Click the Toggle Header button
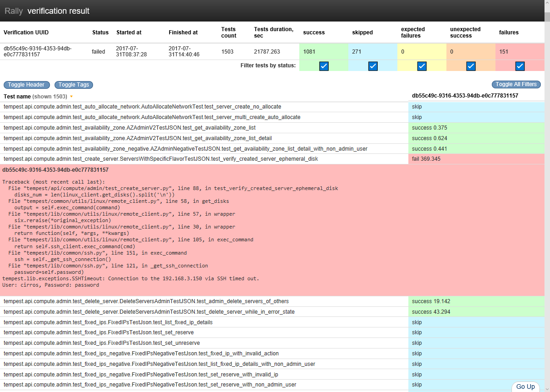Screen dimensions: 550x392 (x=26, y=85)
